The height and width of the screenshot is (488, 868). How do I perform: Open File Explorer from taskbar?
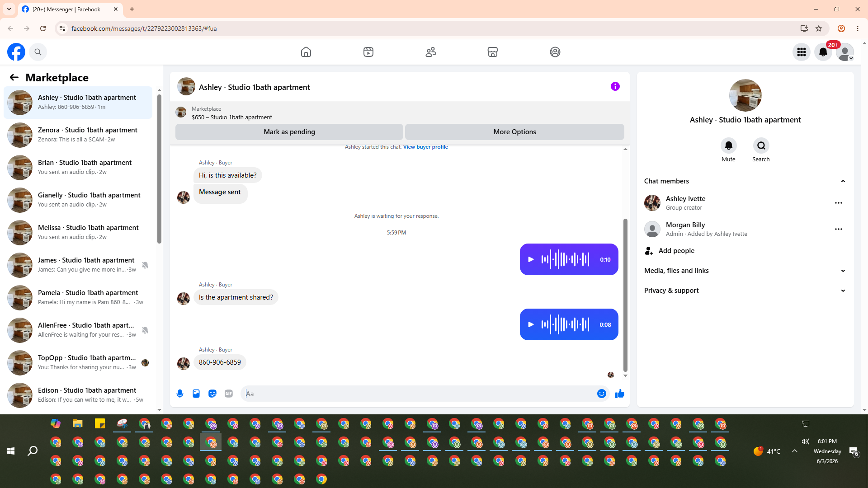(78, 424)
